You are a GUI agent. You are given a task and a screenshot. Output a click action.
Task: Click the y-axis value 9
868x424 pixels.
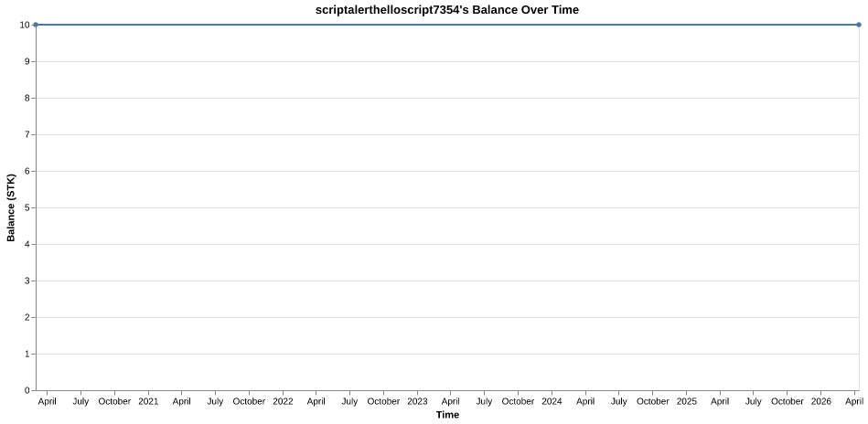[x=27, y=61]
